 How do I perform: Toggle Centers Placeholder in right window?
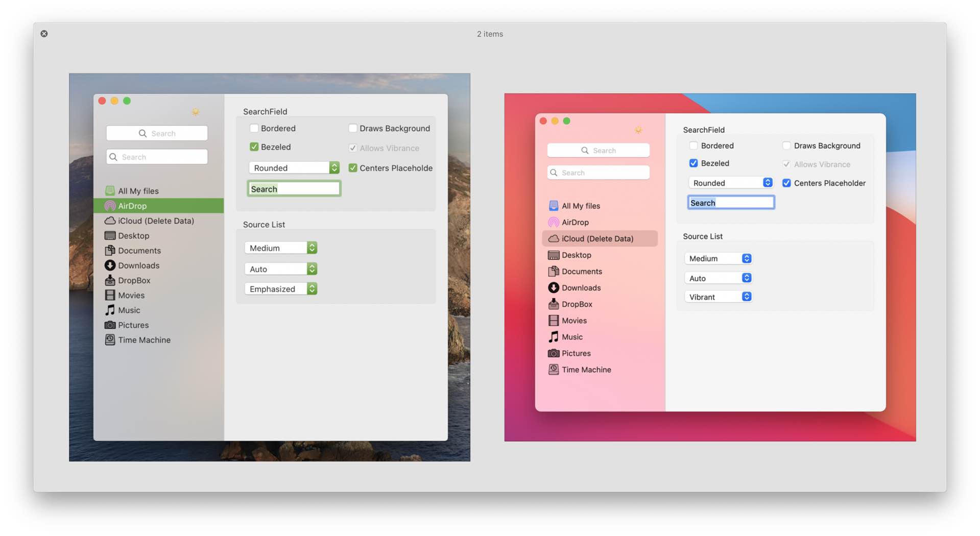pos(786,183)
